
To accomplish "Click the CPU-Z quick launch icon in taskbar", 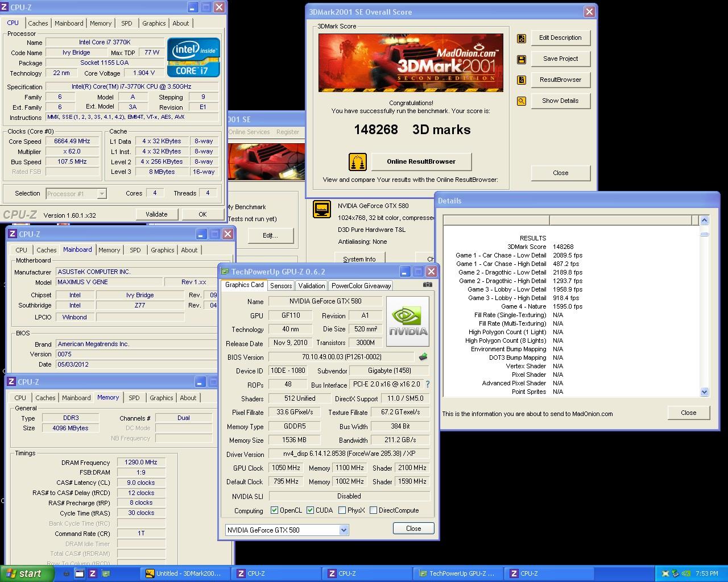I will pyautogui.click(x=92, y=573).
